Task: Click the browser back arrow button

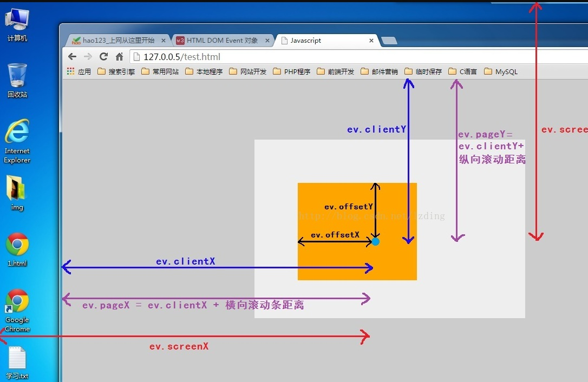Action: pos(72,57)
